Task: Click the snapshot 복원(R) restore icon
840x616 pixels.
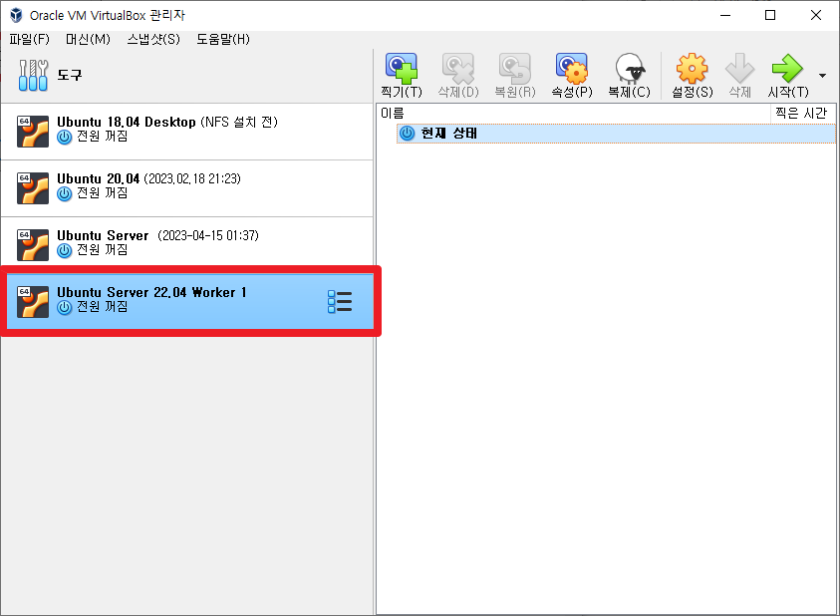Action: (515, 68)
